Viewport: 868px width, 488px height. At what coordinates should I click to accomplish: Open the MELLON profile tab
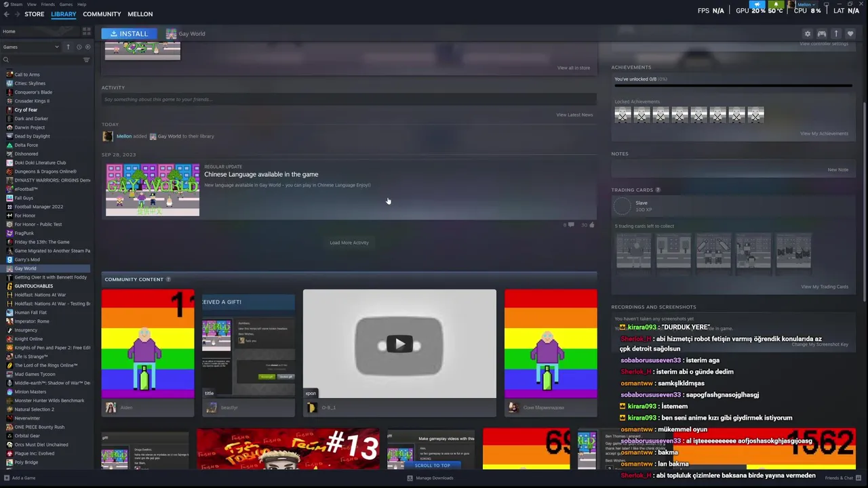[x=140, y=14]
